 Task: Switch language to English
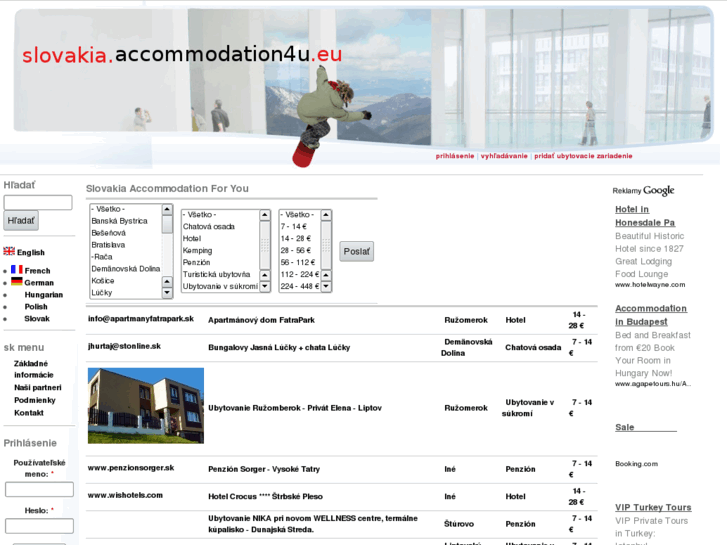tap(31, 252)
